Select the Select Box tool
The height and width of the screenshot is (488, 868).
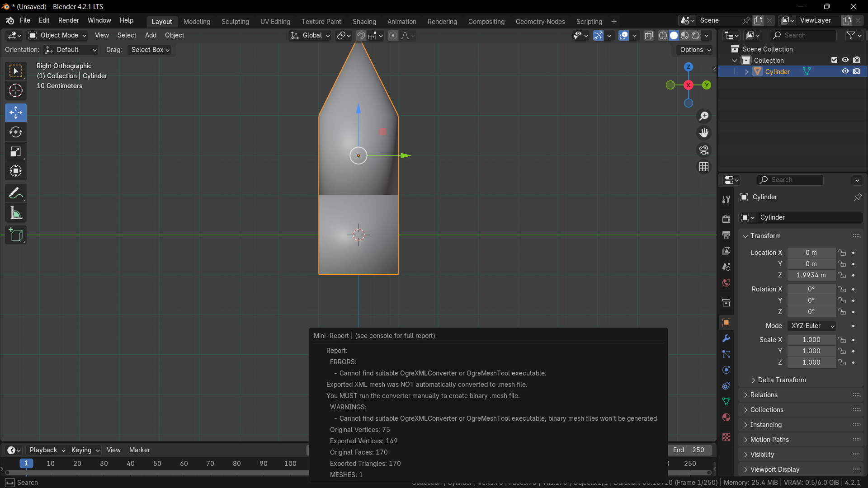[x=16, y=71]
